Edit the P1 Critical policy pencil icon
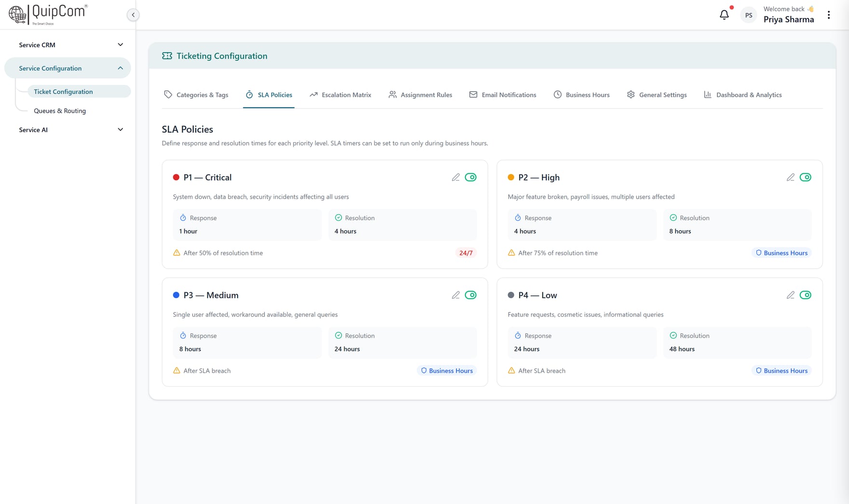This screenshot has height=504, width=849. (455, 177)
